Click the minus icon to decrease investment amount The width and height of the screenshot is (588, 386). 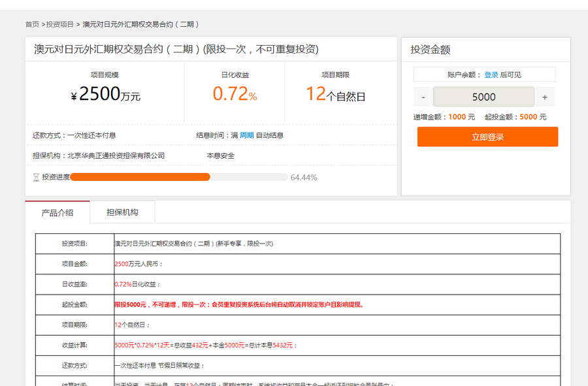[x=423, y=96]
